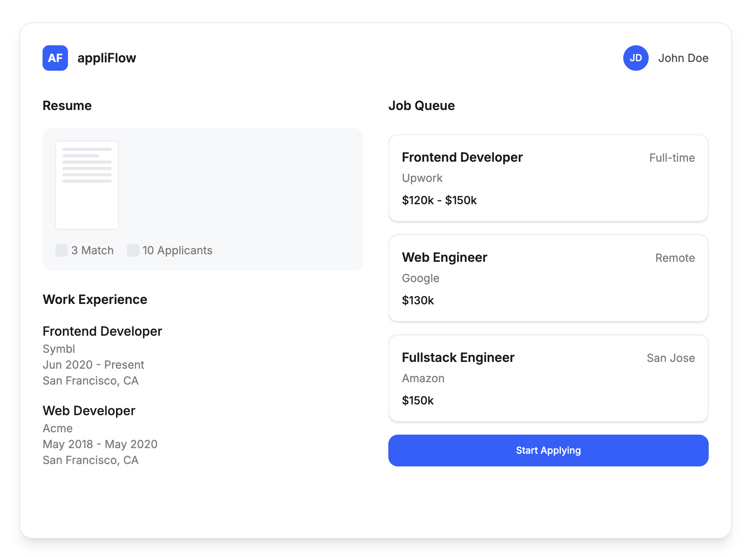Select the Web Developer work experience entry
The image size is (756, 557).
click(89, 411)
